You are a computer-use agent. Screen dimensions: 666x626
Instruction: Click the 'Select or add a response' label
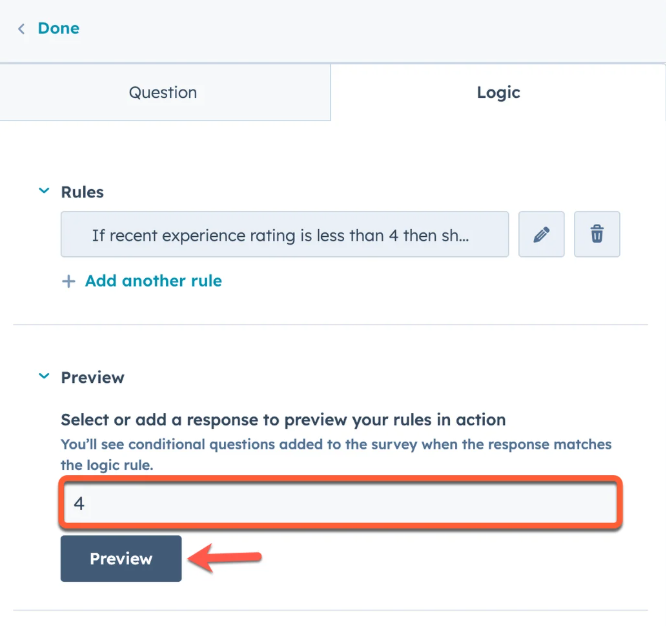tap(283, 420)
